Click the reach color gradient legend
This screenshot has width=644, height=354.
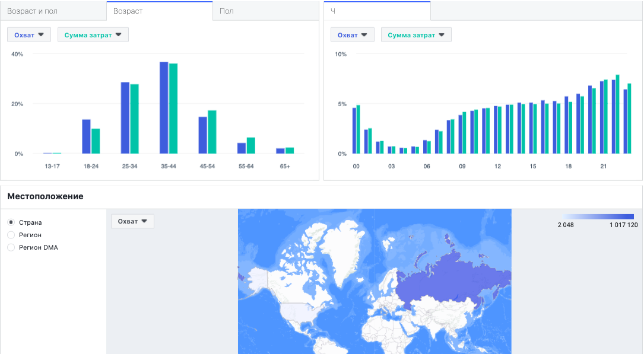click(598, 216)
